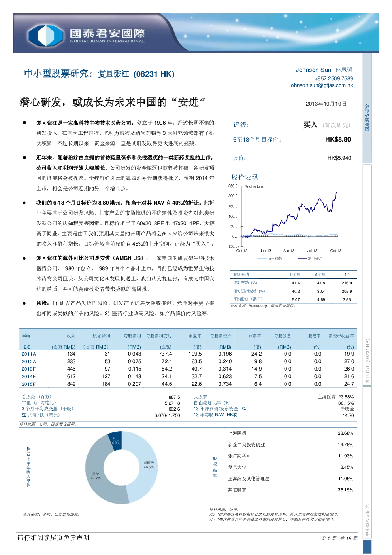The height and width of the screenshot is (555, 392).
Task: Open the johnson.sun@gtjas.com.hk email link
Action: pos(321,85)
